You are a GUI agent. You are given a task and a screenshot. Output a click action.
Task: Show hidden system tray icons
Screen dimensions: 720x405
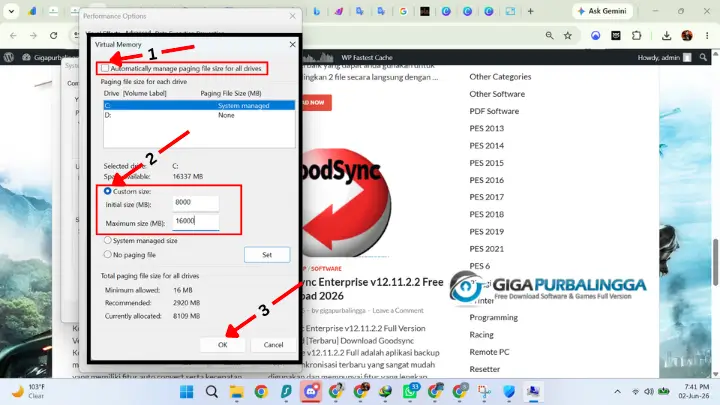(618, 392)
